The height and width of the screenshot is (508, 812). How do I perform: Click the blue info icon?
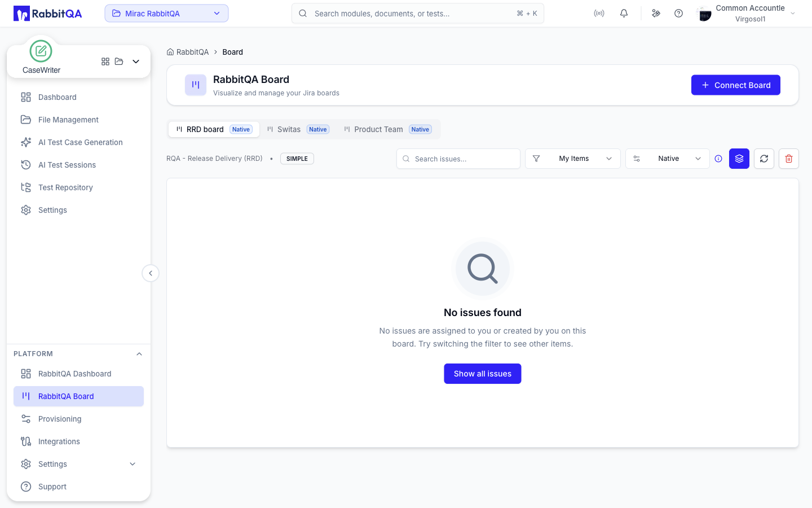tap(718, 159)
